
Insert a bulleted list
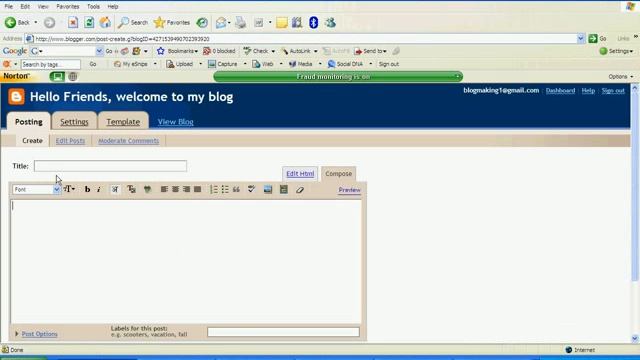pyautogui.click(x=225, y=189)
